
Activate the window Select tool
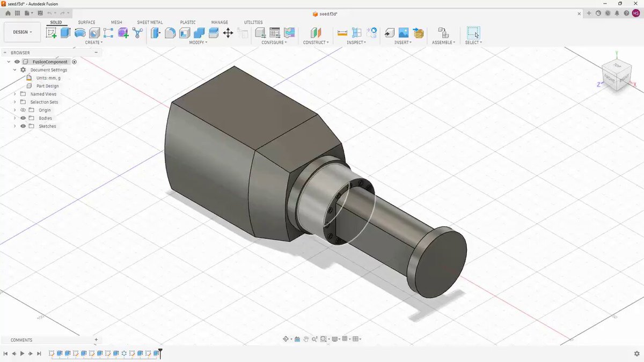tap(473, 33)
